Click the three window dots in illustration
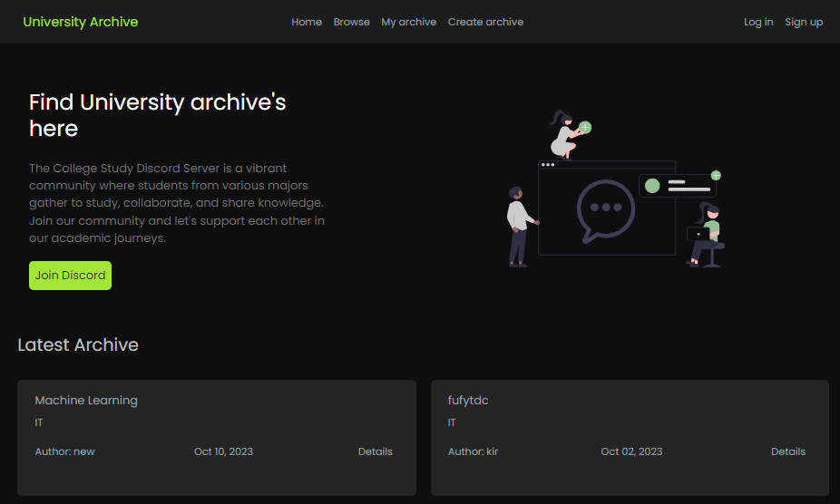This screenshot has width=840, height=504. 547,165
